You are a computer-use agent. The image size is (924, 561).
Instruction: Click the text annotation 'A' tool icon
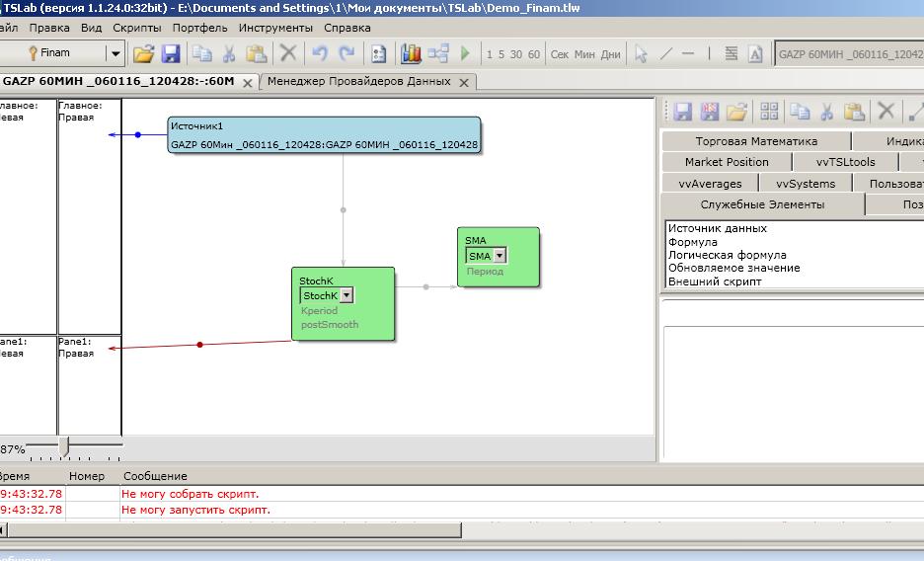coord(755,54)
